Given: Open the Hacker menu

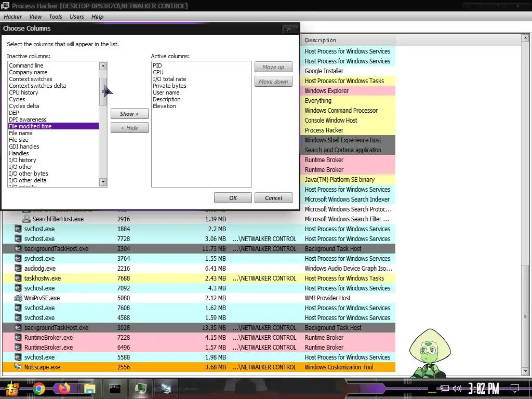Looking at the screenshot, I should click(12, 17).
